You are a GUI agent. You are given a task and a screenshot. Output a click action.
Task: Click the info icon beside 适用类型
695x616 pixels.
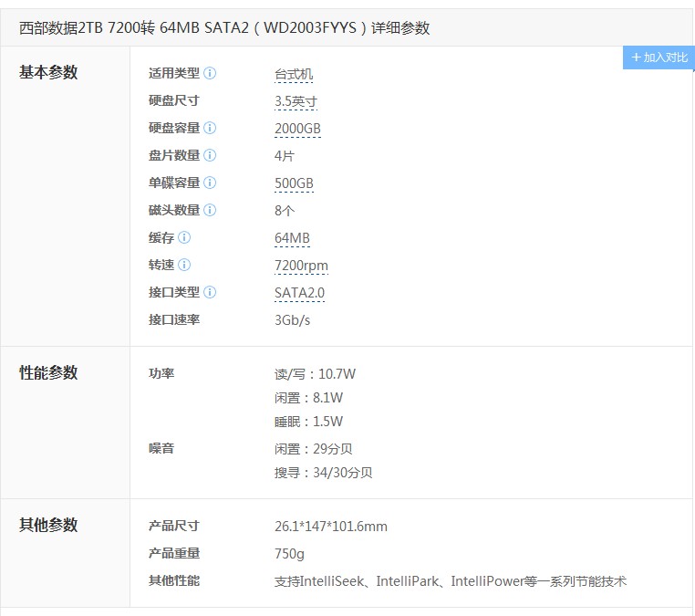(210, 73)
